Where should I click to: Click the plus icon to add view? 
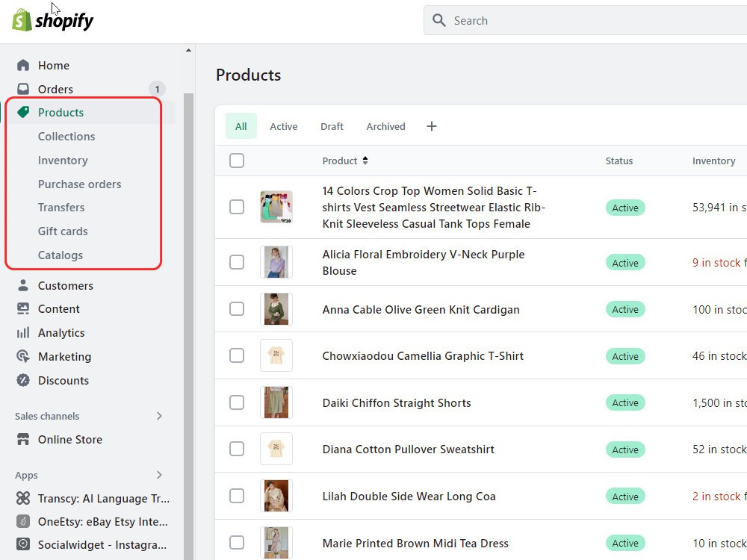(x=432, y=126)
